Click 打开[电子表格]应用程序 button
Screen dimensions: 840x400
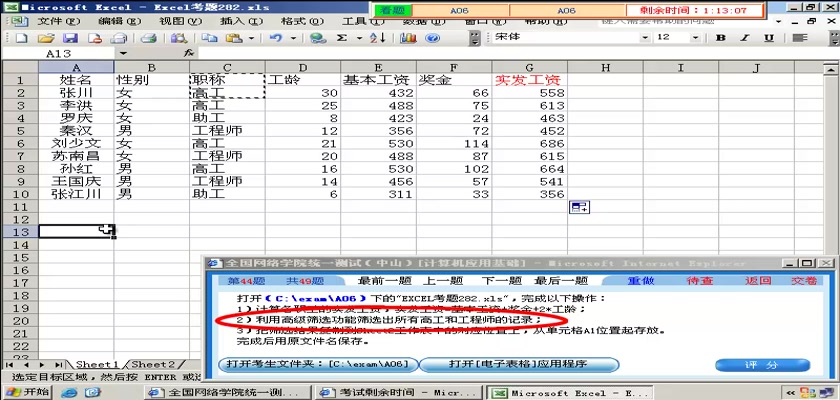click(x=518, y=364)
